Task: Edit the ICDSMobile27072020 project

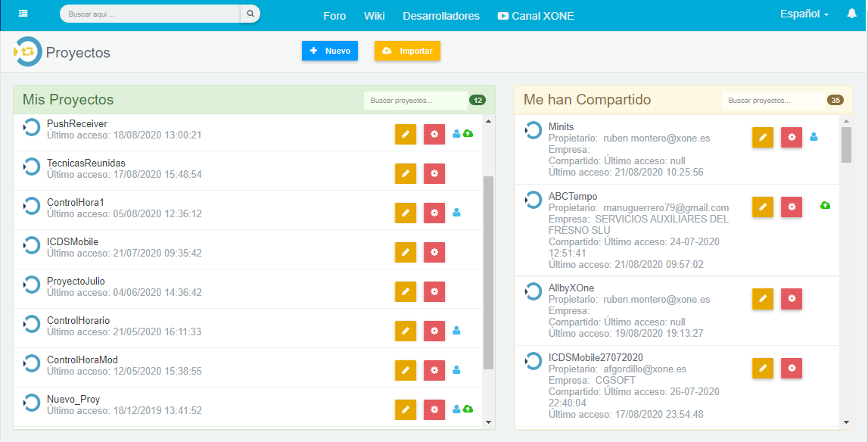Action: (763, 368)
